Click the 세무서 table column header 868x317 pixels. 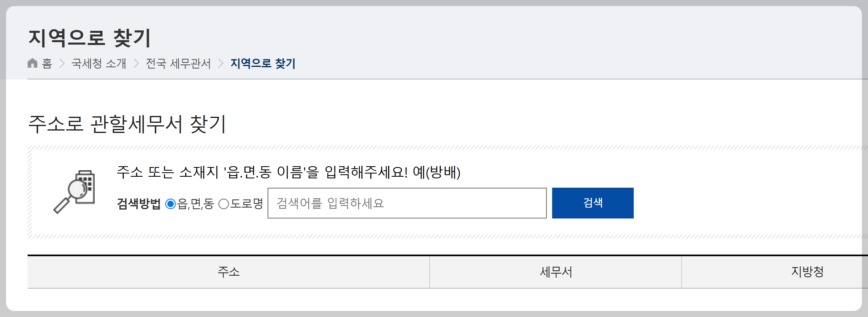(x=556, y=272)
